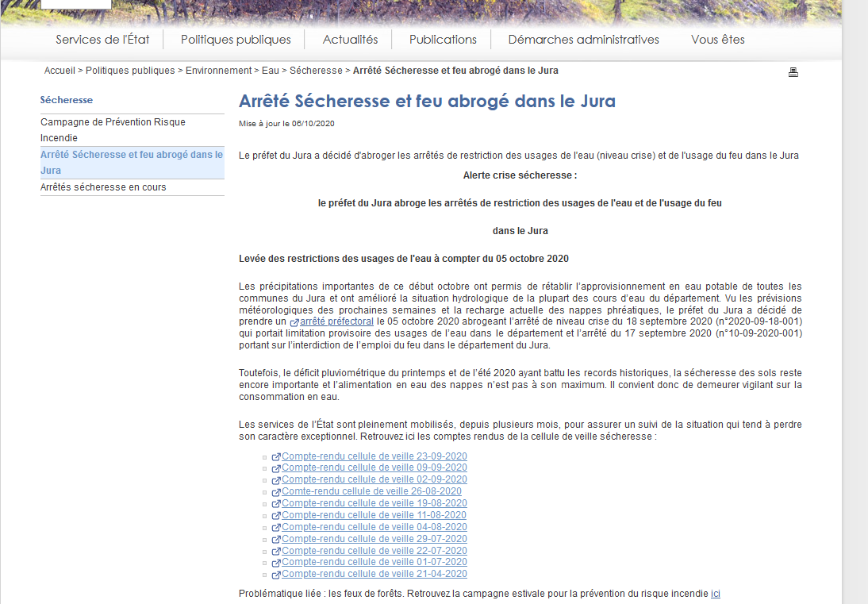Click the article title Arrêté Sécheresse et feu abrogé

tap(427, 101)
